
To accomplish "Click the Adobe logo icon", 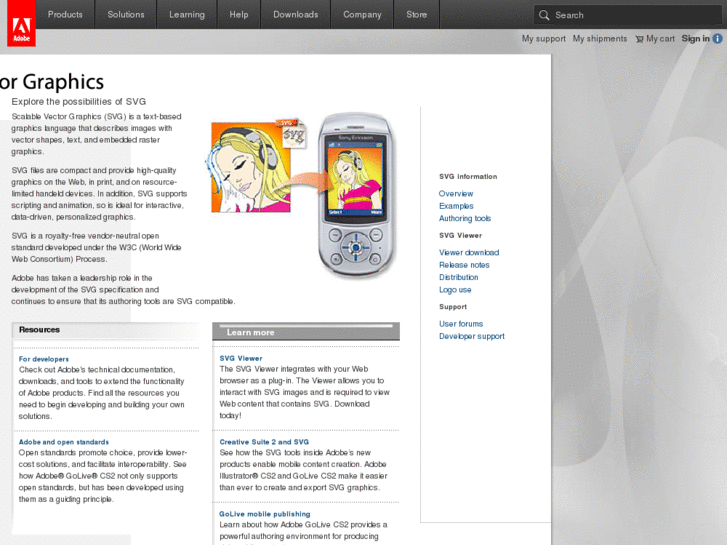I will 21,23.
